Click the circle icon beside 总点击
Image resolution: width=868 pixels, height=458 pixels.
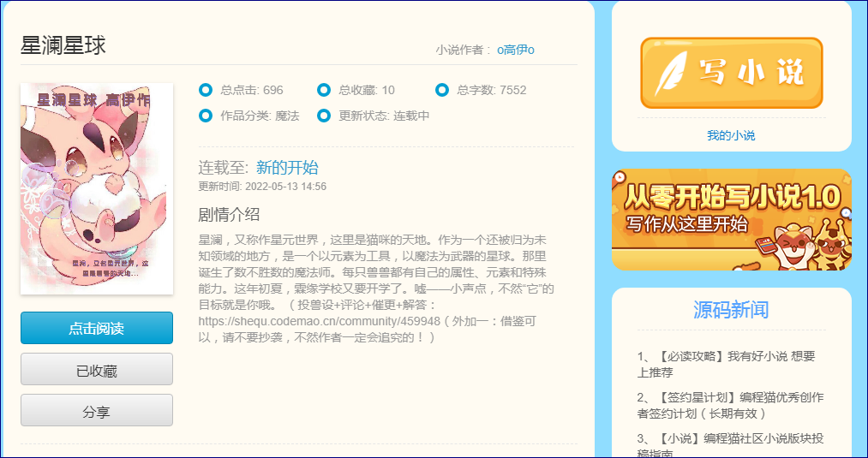pos(206,90)
